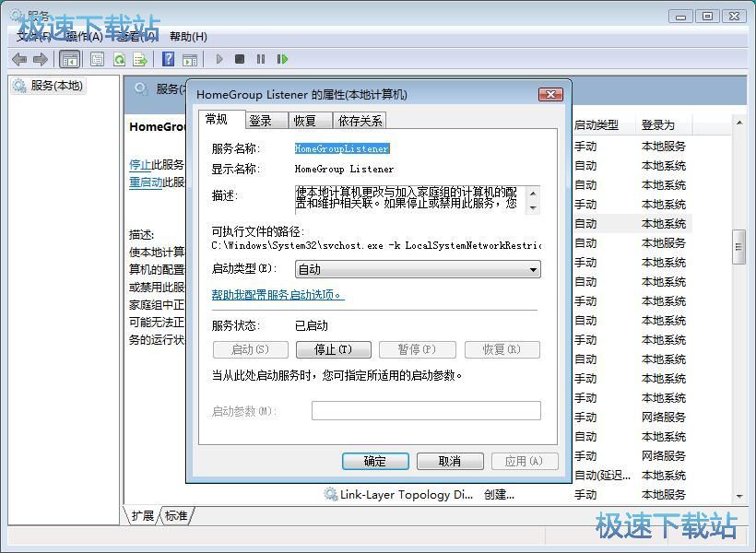Viewport: 756px width, 553px height.
Task: Click the Refresh toolbar icon
Action: (x=119, y=59)
